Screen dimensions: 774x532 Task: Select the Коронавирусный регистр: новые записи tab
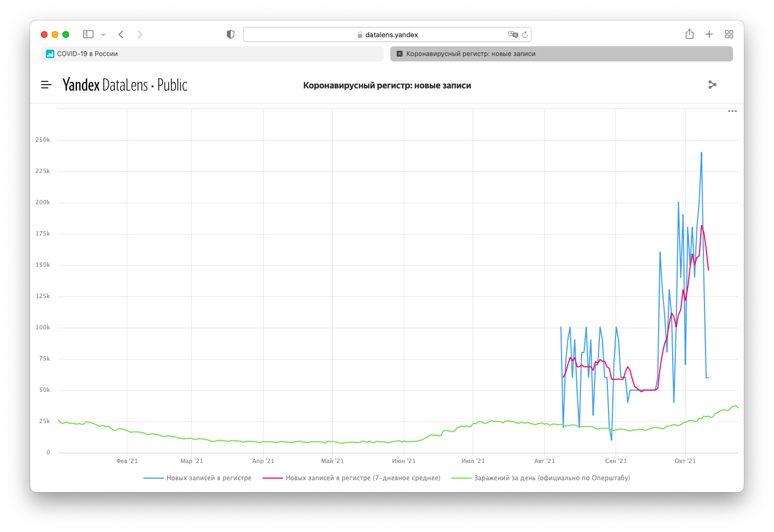pos(562,54)
